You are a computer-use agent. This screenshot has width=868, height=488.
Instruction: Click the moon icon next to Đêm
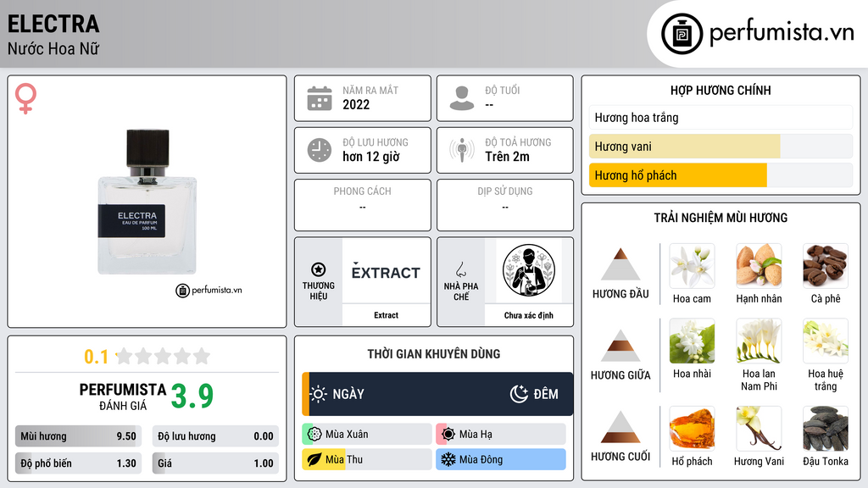519,394
